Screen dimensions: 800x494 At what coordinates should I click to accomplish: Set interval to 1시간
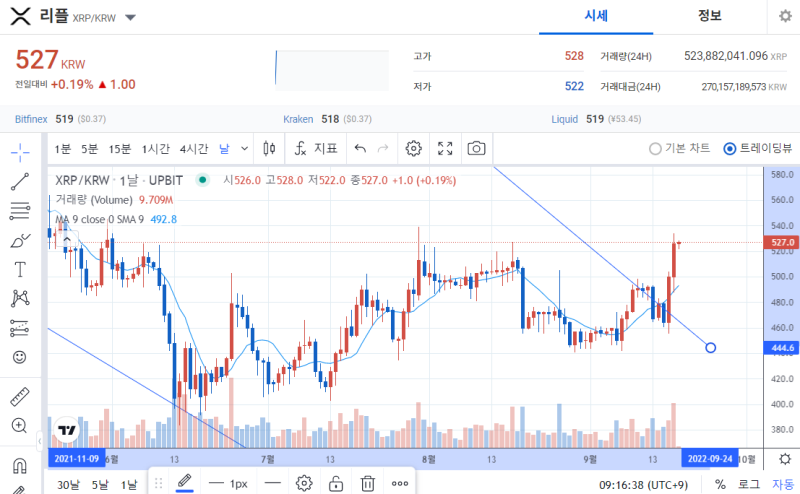pos(156,149)
